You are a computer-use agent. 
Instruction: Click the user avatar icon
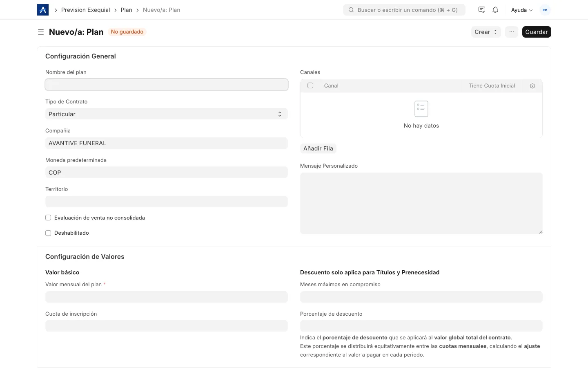tap(545, 10)
